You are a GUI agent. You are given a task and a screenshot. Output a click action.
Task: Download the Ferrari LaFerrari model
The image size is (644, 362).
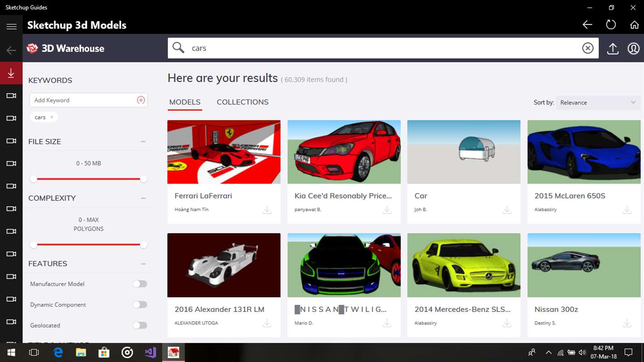[267, 210]
